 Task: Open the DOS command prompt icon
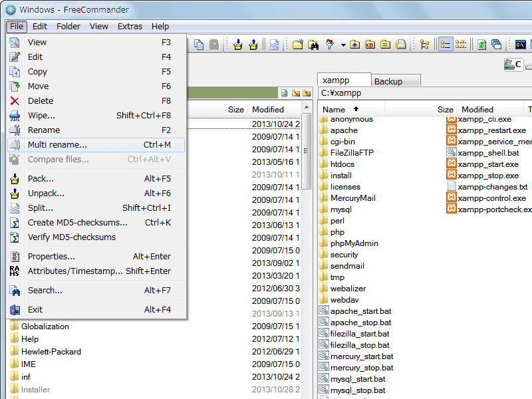click(x=520, y=45)
